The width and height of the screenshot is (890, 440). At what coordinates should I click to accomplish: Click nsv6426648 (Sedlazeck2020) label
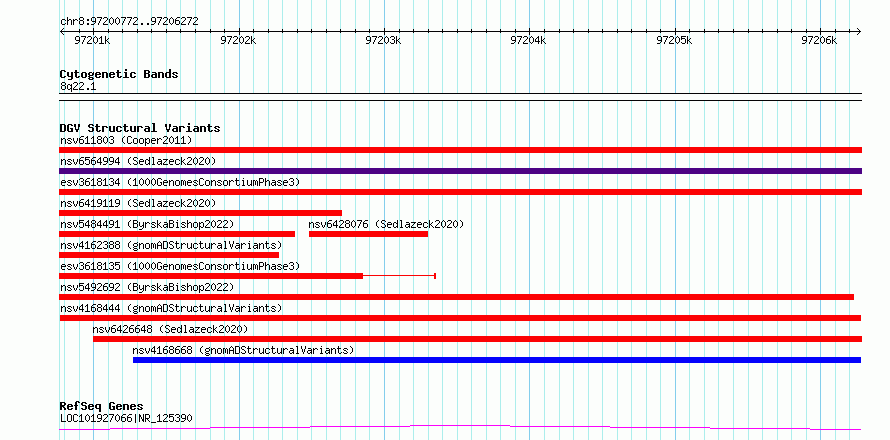[x=170, y=329]
